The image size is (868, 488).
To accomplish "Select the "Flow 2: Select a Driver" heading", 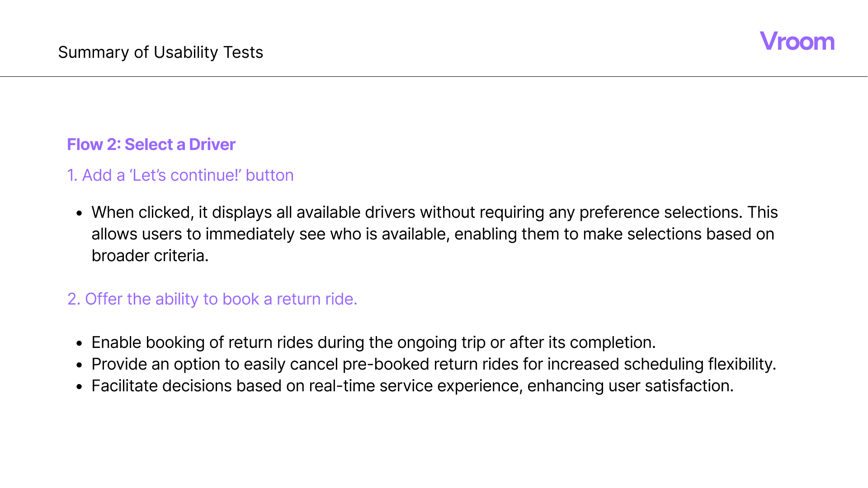I will (x=151, y=145).
